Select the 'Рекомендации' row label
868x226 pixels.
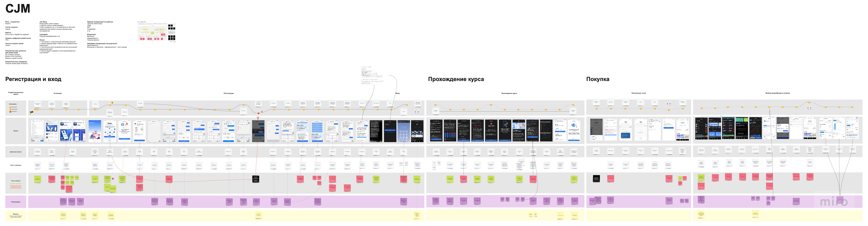tap(16, 202)
